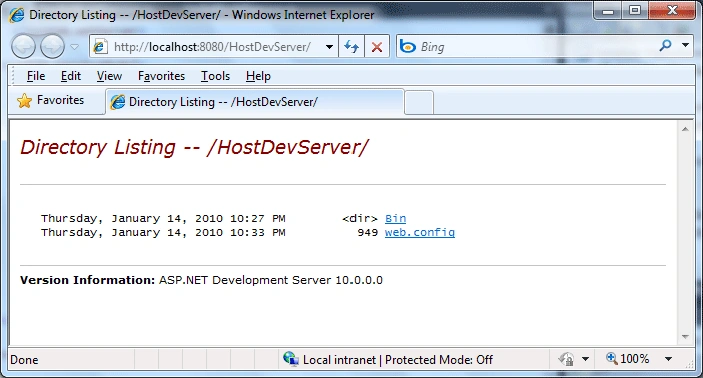Open the web.config file link
The height and width of the screenshot is (378, 703).
(420, 232)
